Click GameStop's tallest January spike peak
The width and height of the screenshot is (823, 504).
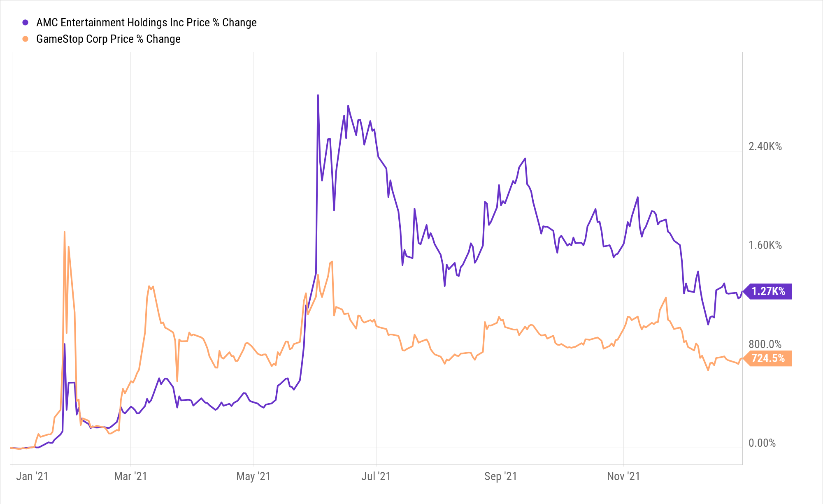[65, 232]
